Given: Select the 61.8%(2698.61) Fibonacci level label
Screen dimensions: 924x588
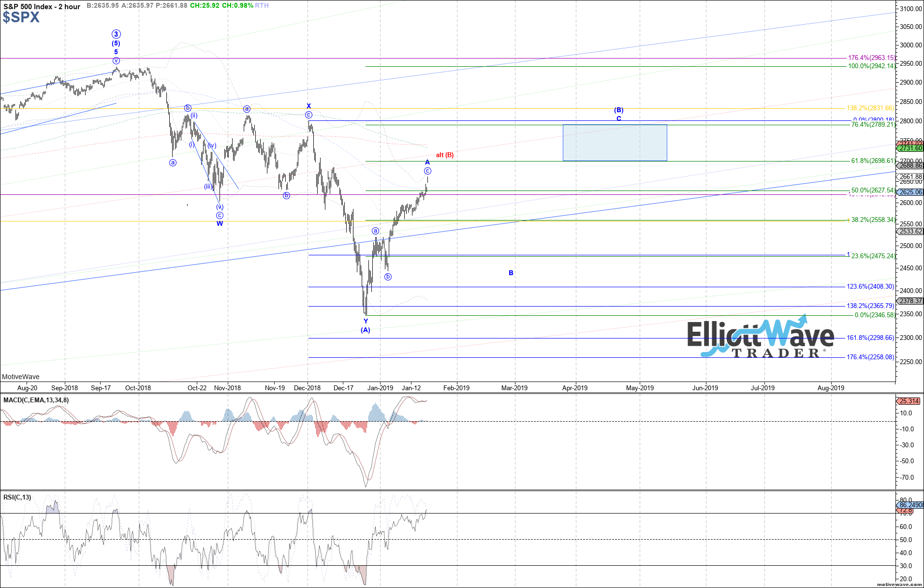Looking at the screenshot, I should 873,161.
